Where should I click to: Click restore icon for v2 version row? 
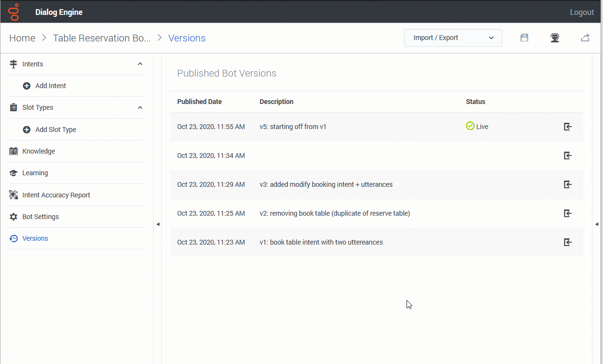tap(568, 213)
